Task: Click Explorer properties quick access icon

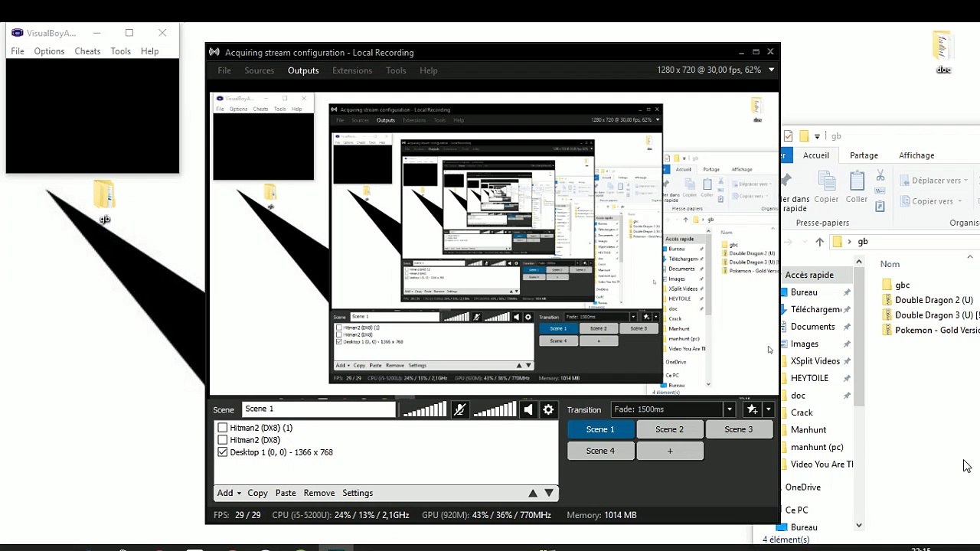Action: 788,136
